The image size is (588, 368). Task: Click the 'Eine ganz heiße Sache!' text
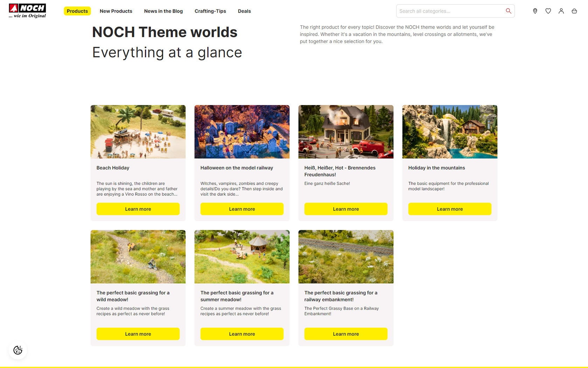[x=327, y=183]
